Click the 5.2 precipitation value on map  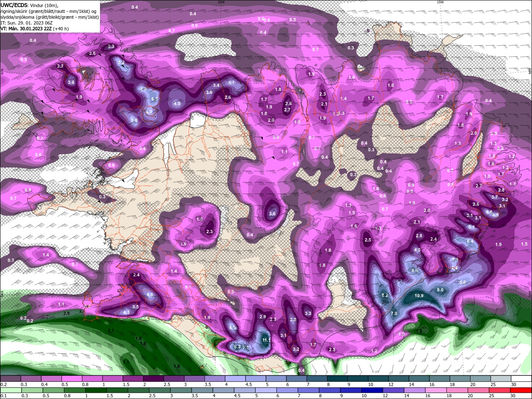point(121,63)
